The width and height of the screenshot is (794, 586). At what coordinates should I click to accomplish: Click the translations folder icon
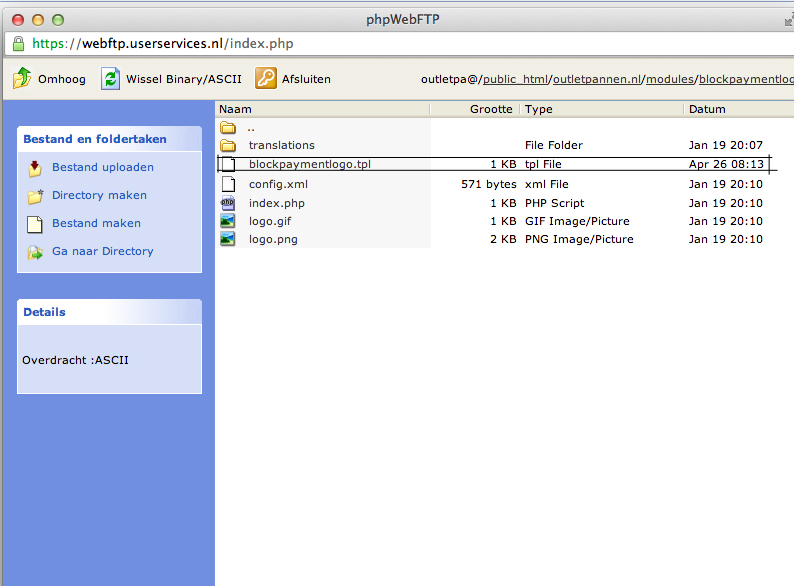[228, 145]
